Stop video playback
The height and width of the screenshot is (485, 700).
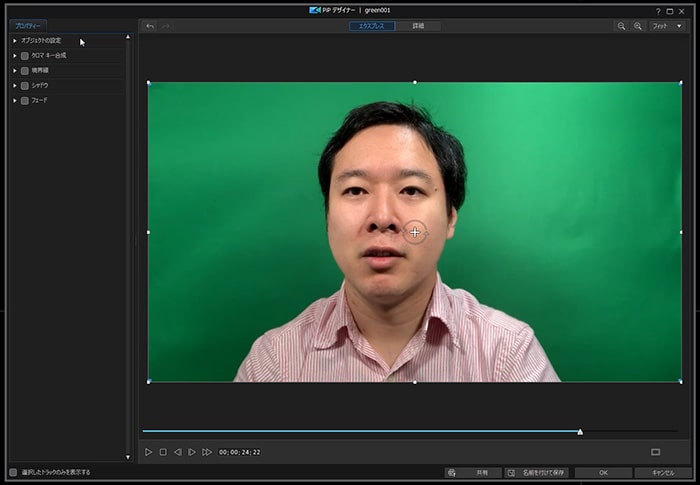click(x=163, y=452)
